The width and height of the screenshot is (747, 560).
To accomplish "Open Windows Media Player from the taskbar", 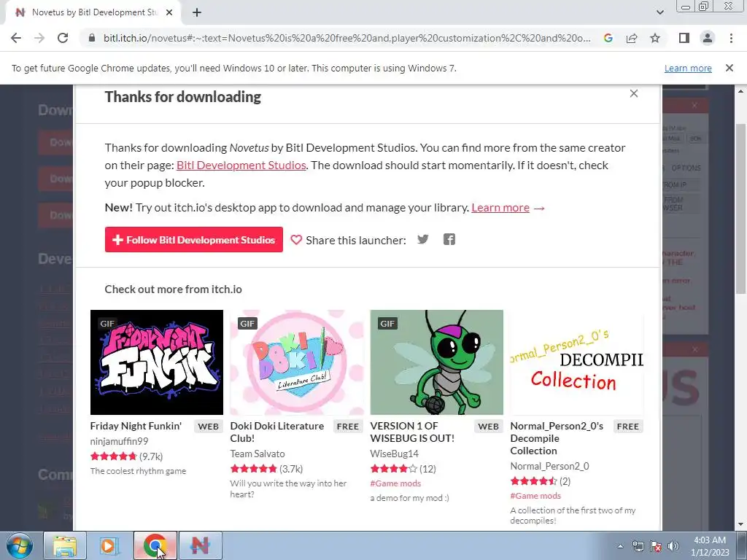I will [109, 545].
